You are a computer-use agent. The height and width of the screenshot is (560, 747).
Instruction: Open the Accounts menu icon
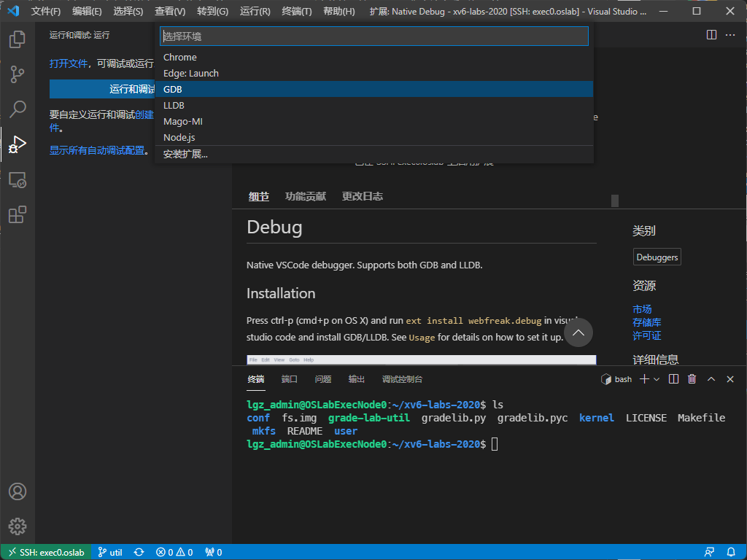click(18, 491)
